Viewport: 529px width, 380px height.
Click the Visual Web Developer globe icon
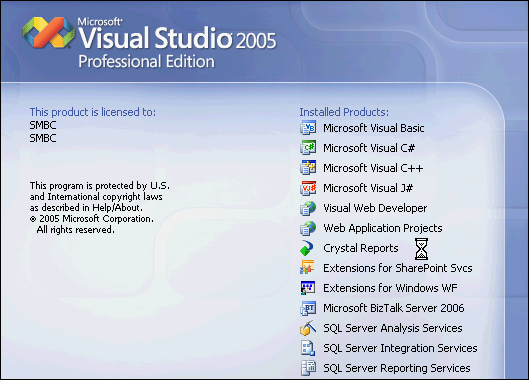[308, 208]
